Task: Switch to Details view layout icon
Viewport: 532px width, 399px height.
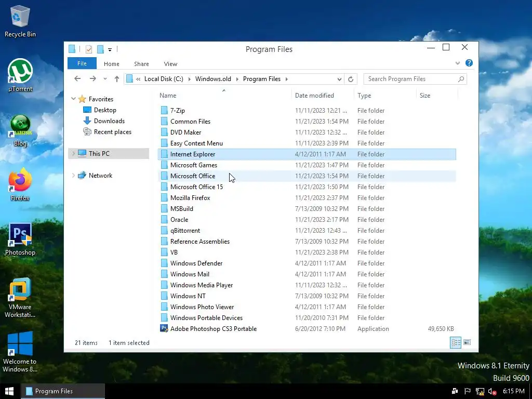Action: coord(456,342)
